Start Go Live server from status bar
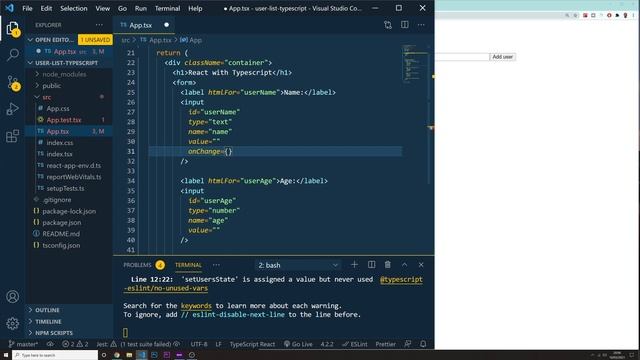Viewport: 640px width, 360px height. [298, 344]
